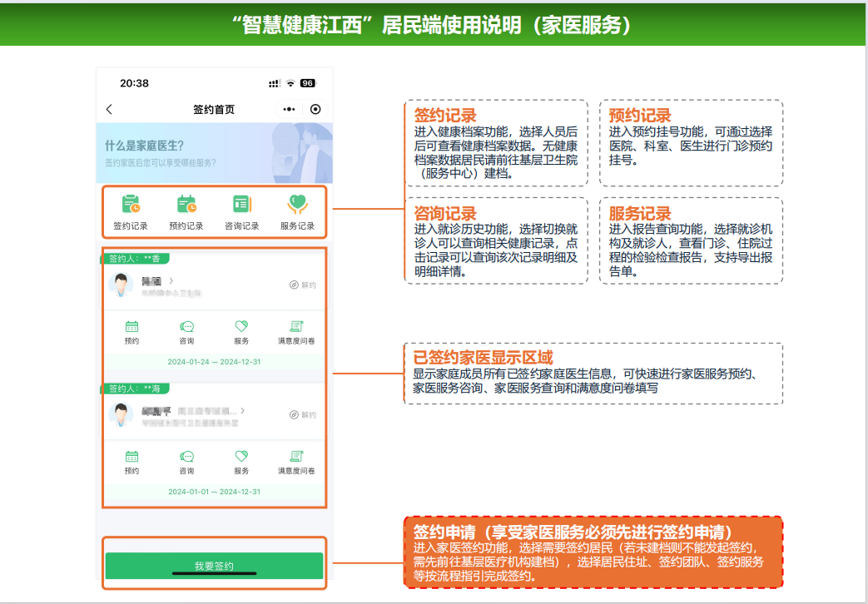Tap 服务 icon under signer **香

coord(241,328)
